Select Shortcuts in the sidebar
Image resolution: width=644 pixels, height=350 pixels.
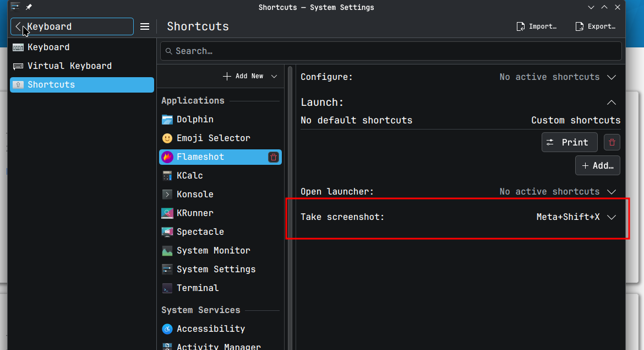tap(81, 85)
